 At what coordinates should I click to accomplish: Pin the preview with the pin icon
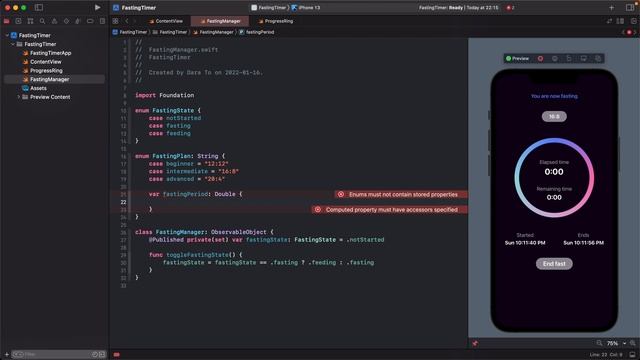(x=475, y=343)
